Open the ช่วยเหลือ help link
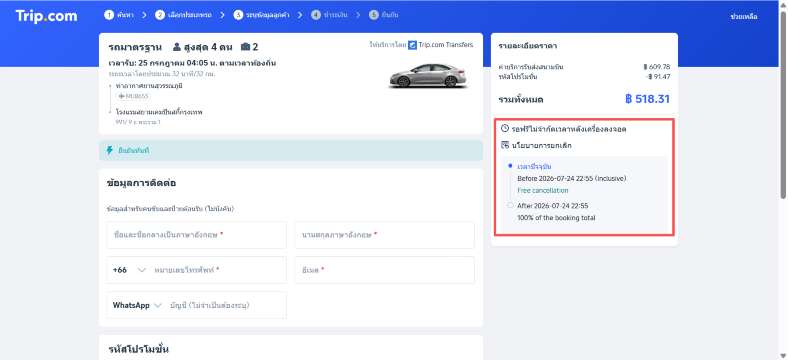Screen dimensions: 788x360 point(744,17)
